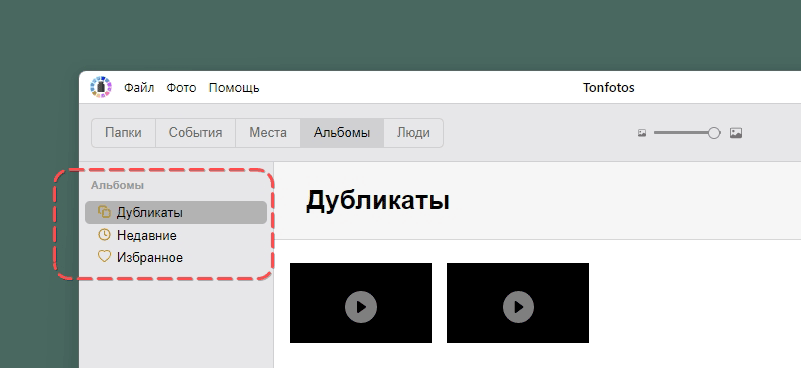Click the heart icon next to Избранное
801x368 pixels.
(x=104, y=257)
